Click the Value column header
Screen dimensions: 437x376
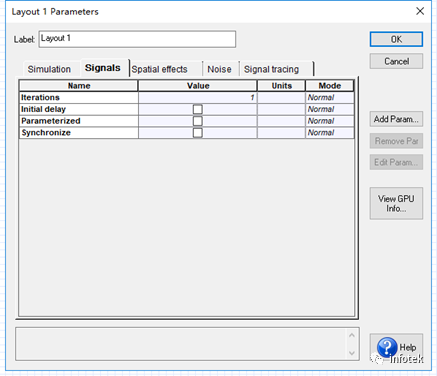[x=198, y=86]
